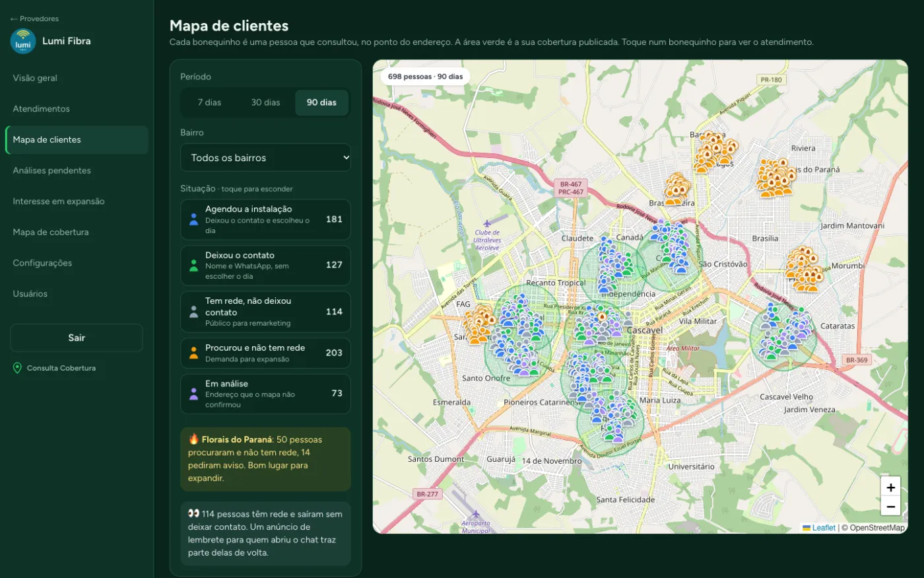Click the 114 pessoas remarketing tip card
This screenshot has height=578, width=924.
point(265,534)
